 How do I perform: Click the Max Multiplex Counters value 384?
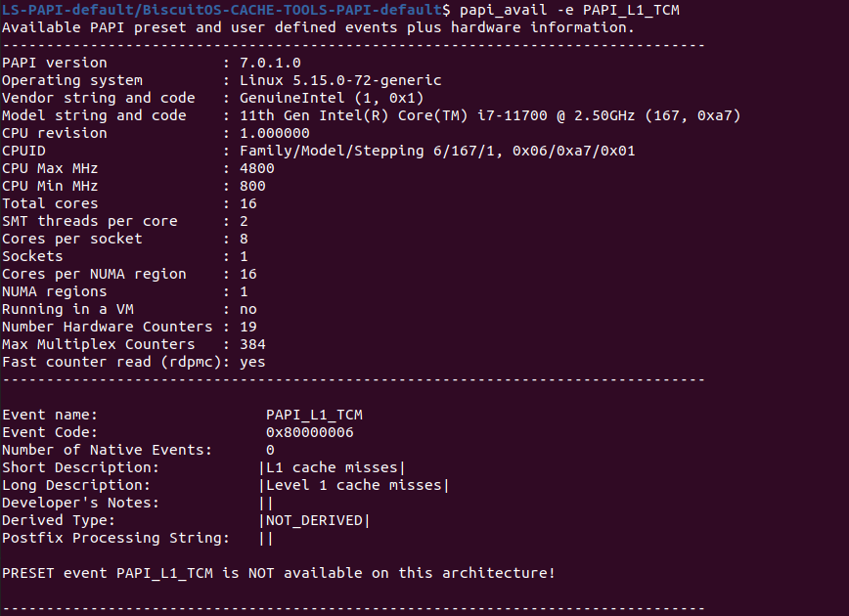pyautogui.click(x=252, y=344)
